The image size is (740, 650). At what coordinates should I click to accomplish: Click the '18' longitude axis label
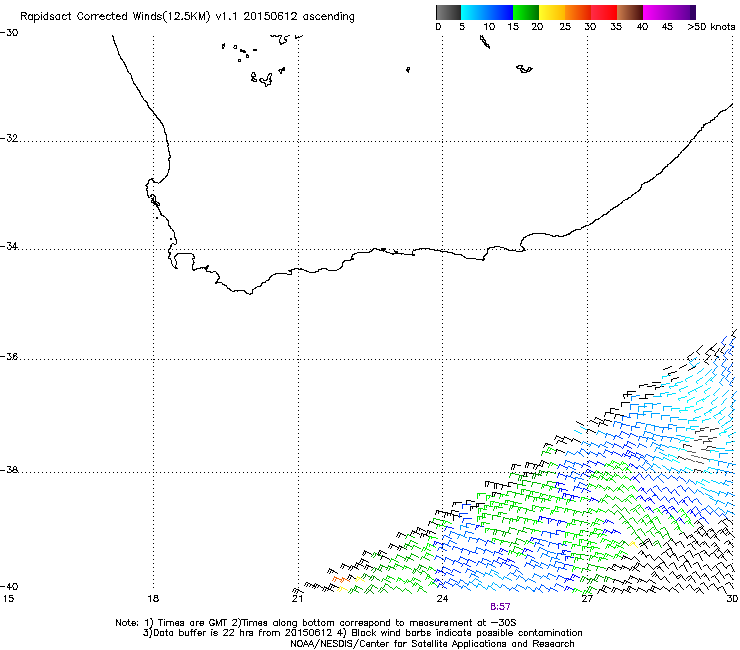coord(153,599)
